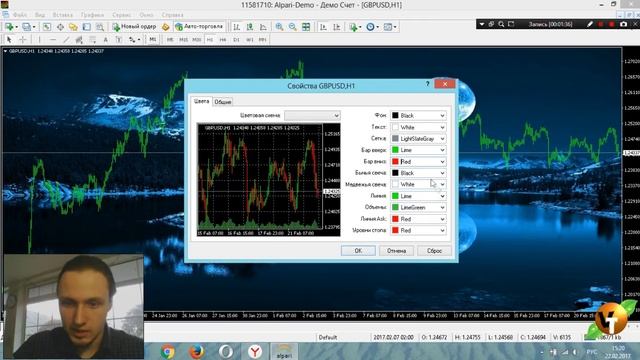This screenshot has width=640, height=360.
Task: Click the recorder pencil annotate icon
Action: 590,24
